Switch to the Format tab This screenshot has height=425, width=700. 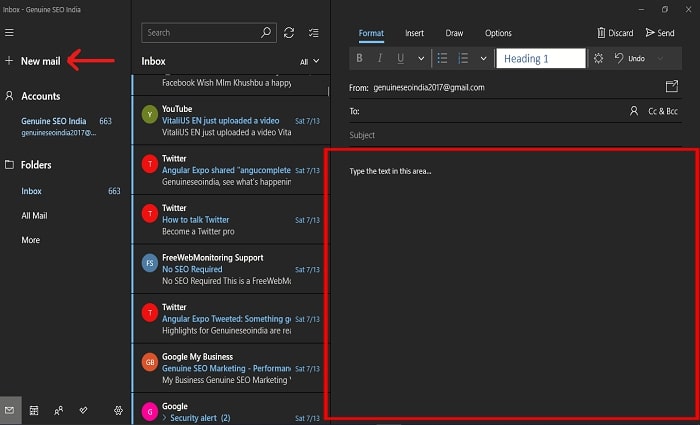tap(371, 33)
